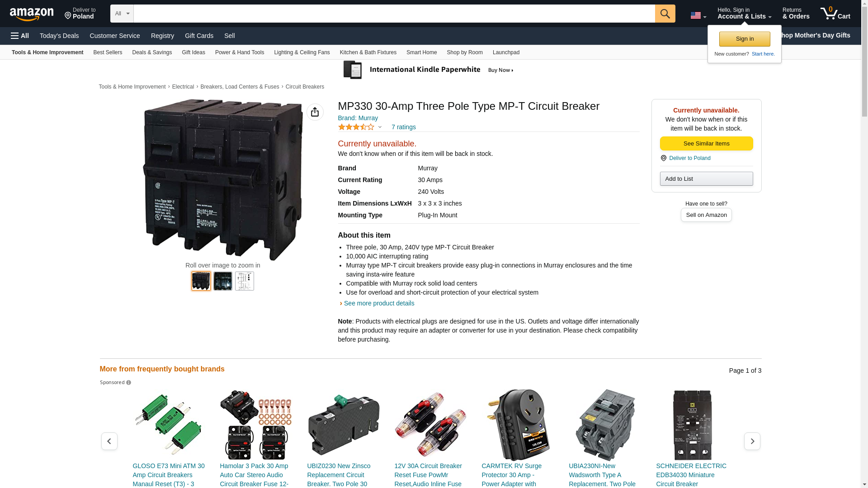Click the carousel previous arrow
Image resolution: width=868 pixels, height=488 pixels.
click(109, 441)
